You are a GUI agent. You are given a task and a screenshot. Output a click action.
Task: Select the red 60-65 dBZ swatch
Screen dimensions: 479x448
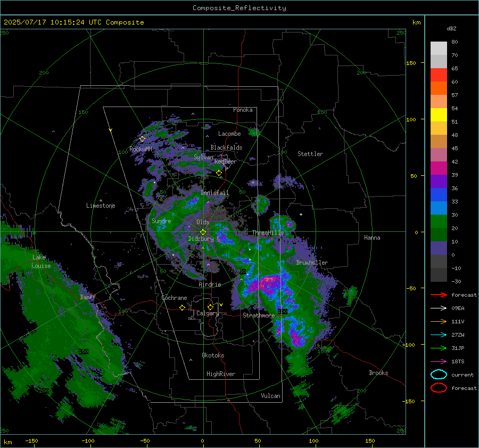point(439,75)
